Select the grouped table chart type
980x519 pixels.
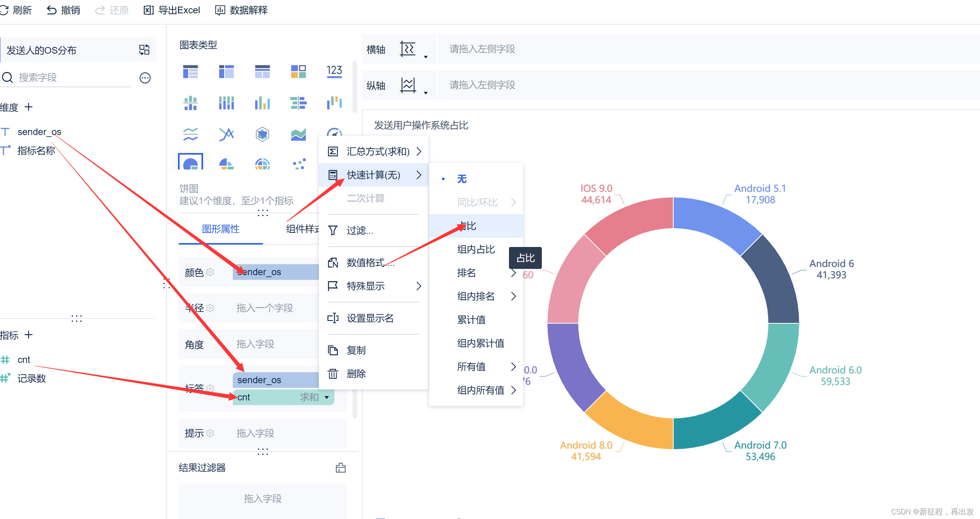pyautogui.click(x=191, y=72)
